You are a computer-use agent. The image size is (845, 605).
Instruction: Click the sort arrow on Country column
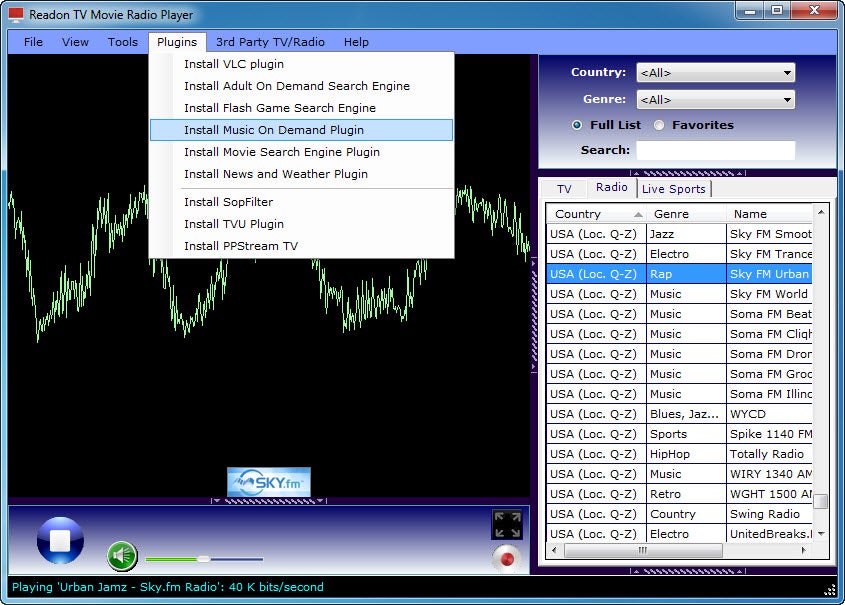coord(638,214)
